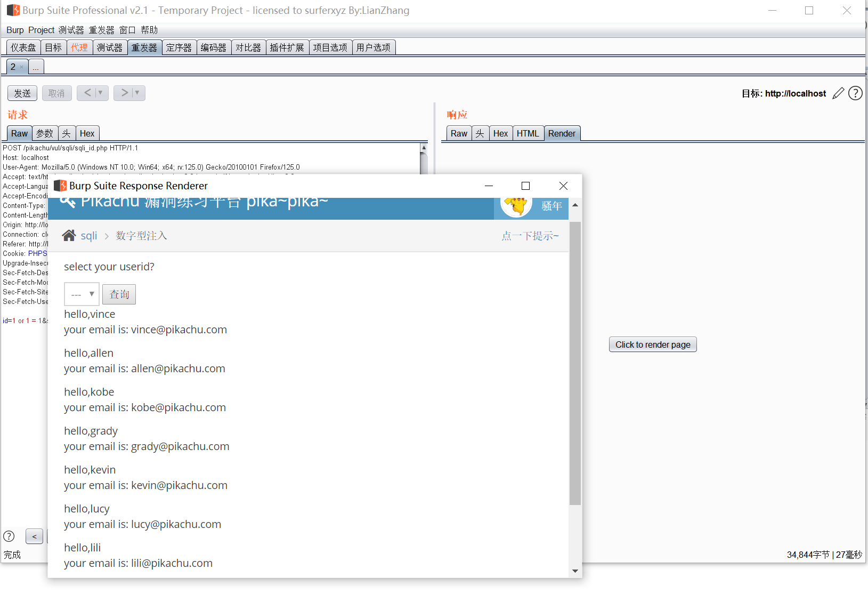Minimize the Response Renderer window
The height and width of the screenshot is (593, 868).
[489, 186]
